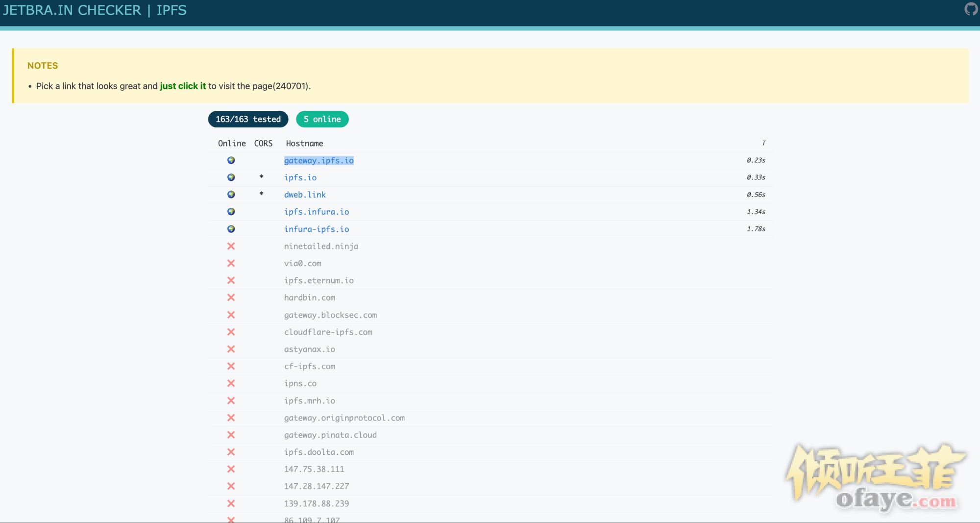Click the CORS asterisk for ipfs.io
This screenshot has width=980, height=523.
point(261,177)
